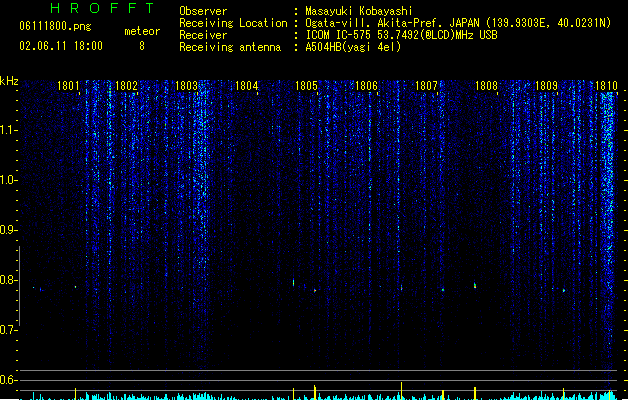Select the file name 06111800.png

point(55,26)
